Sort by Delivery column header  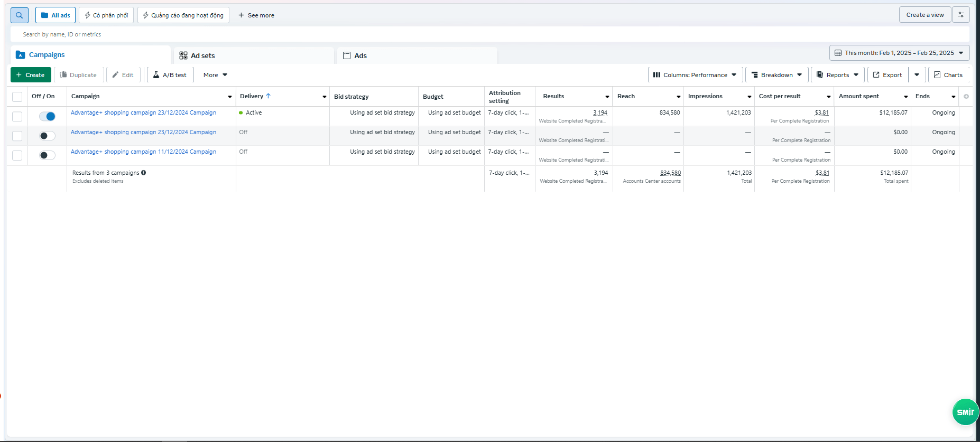(252, 96)
